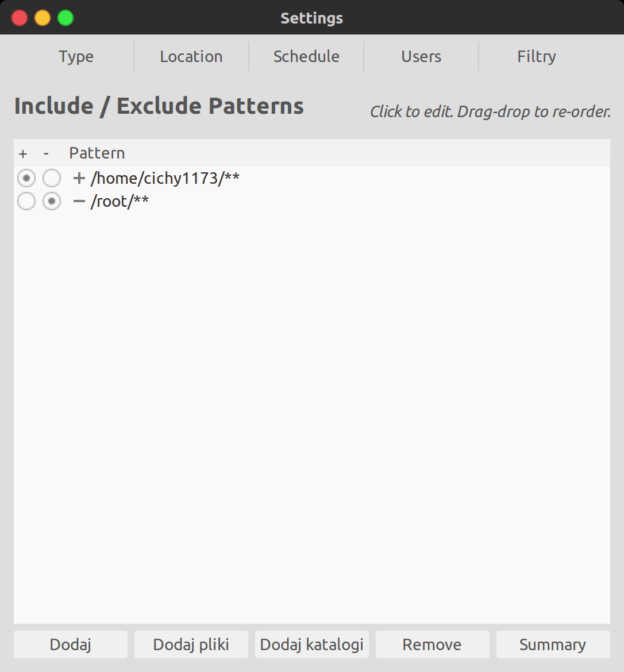Select exclude radio for /root/** pattern
The width and height of the screenshot is (624, 672).
52,202
